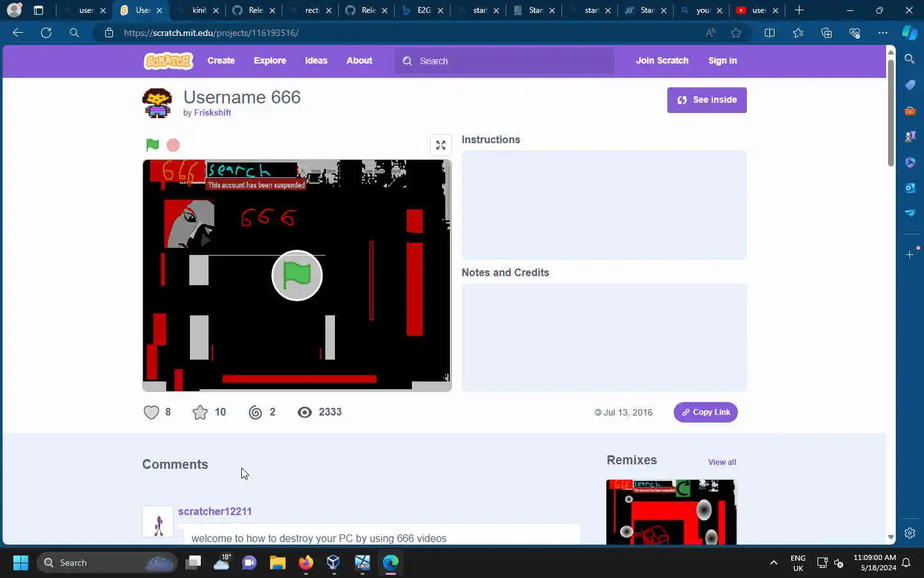Refresh the browser page
The width and height of the screenshot is (924, 578).
pyautogui.click(x=46, y=33)
